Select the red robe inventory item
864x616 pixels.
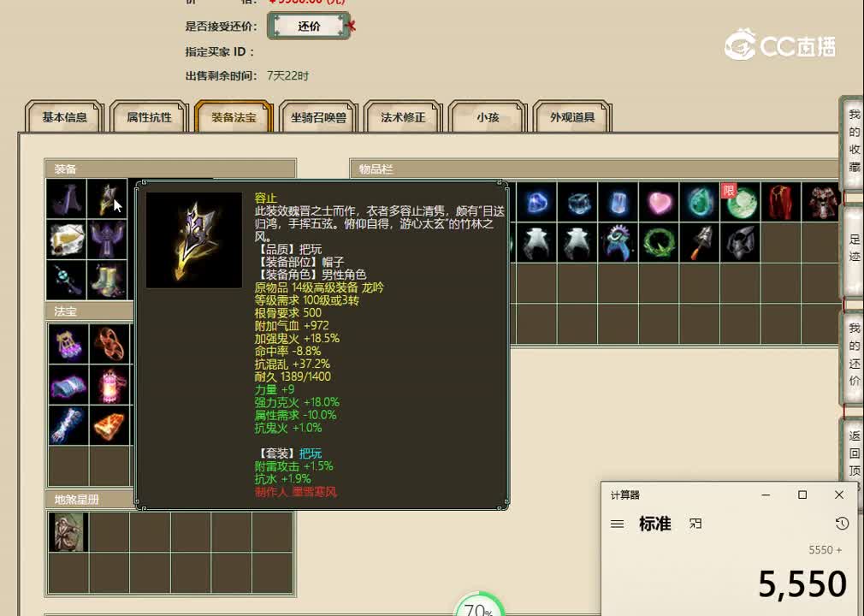pyautogui.click(x=781, y=202)
